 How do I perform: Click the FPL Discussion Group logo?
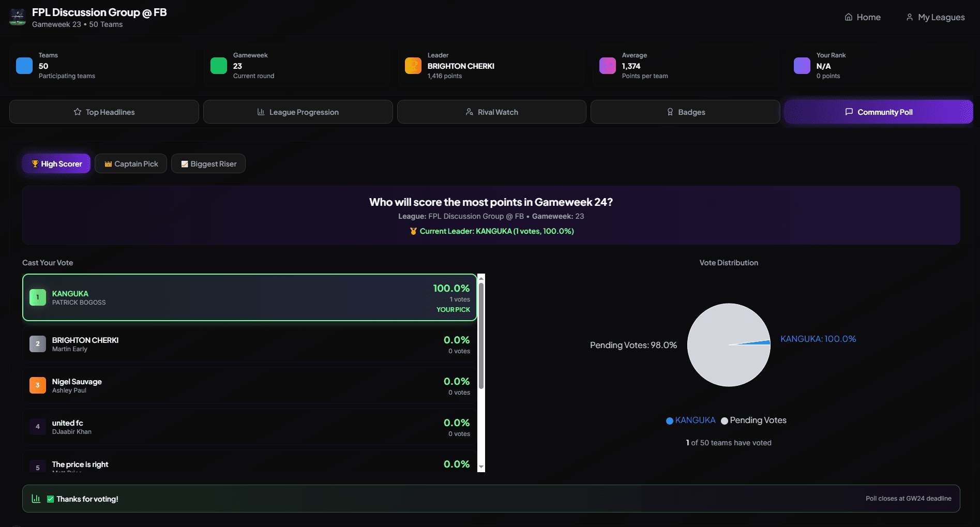click(17, 17)
